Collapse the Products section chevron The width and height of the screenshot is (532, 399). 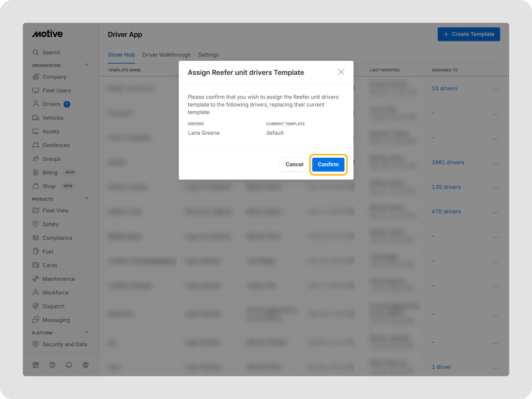[87, 199]
